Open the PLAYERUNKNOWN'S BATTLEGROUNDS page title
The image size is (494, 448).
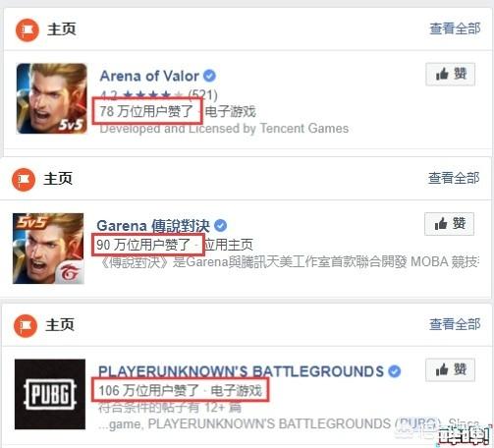click(242, 371)
